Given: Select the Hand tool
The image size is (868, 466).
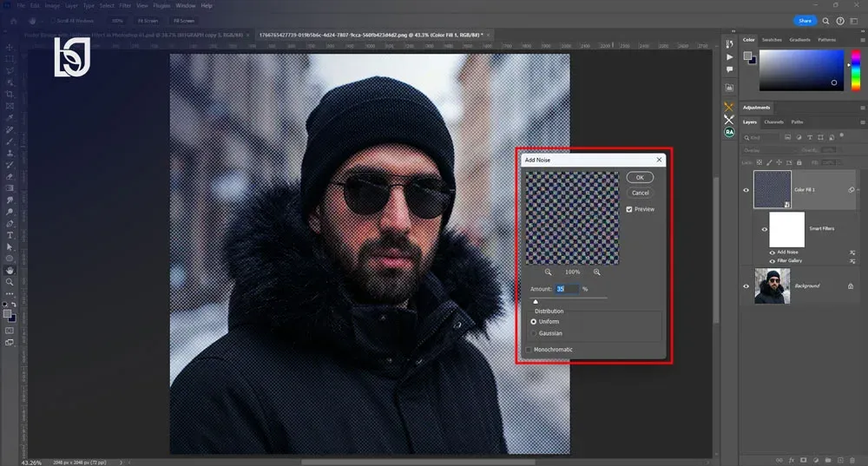Looking at the screenshot, I should [10, 270].
